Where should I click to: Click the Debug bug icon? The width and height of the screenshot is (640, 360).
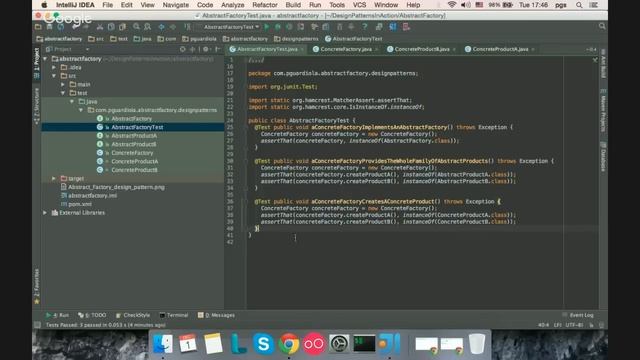278,27
